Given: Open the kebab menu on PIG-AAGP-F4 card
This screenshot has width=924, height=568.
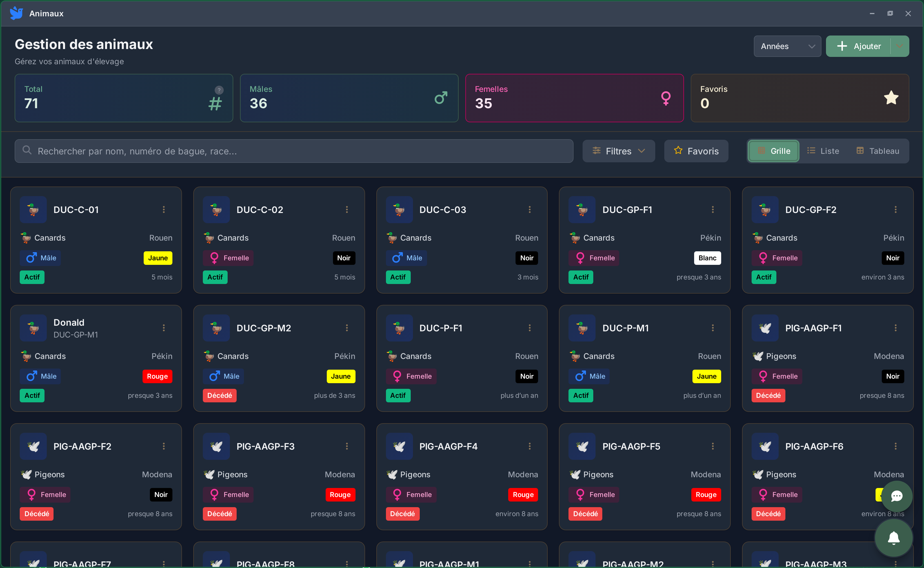Looking at the screenshot, I should coord(530,446).
